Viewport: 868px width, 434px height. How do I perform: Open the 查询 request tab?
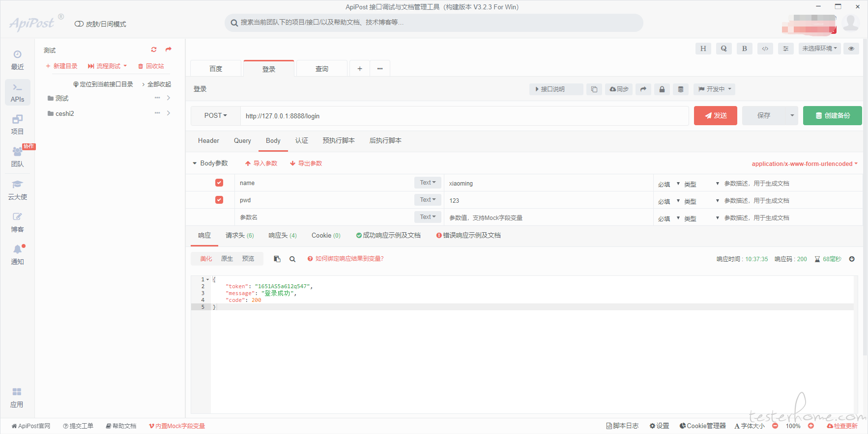point(322,69)
